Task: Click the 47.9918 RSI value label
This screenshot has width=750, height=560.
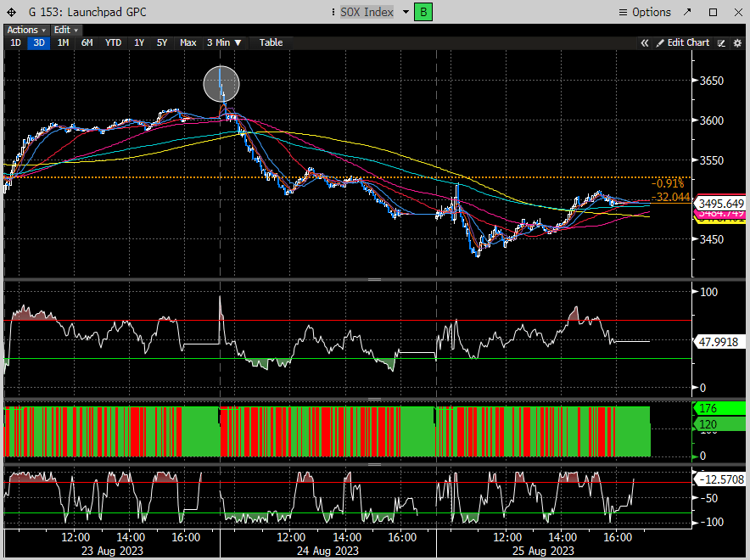Action: coord(718,342)
